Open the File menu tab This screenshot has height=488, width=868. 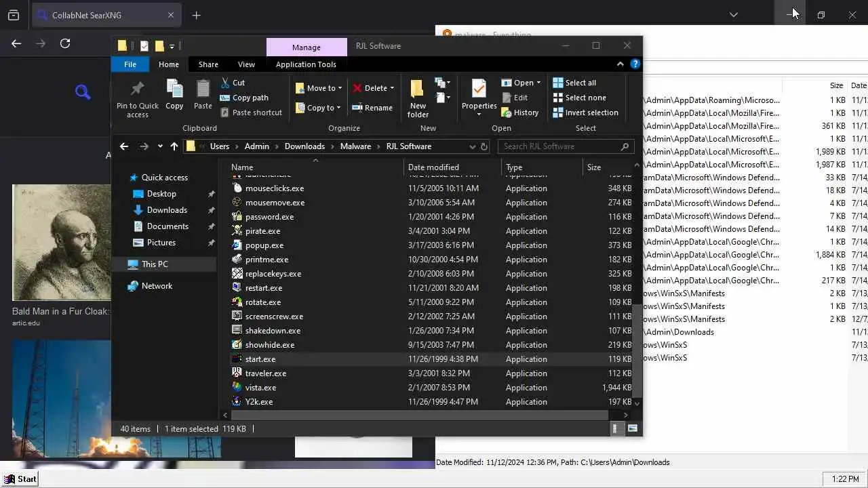130,64
